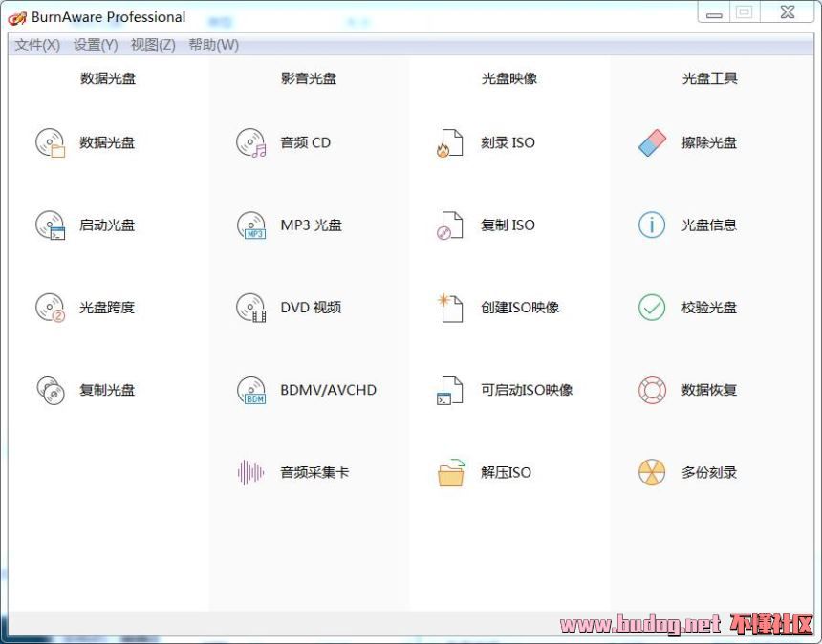Open the 音频 CD music disc icon
This screenshot has width=822, height=644.
click(251, 142)
